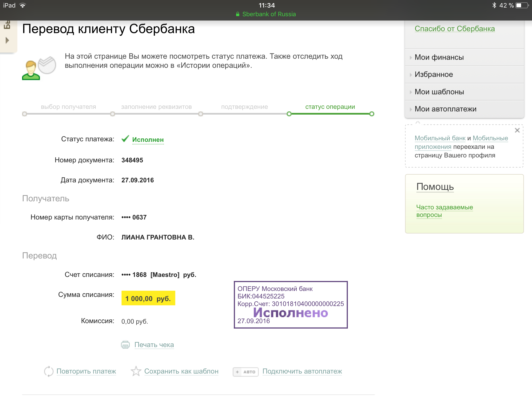Expand the Мои финансы section
This screenshot has width=532, height=399.
[x=439, y=57]
